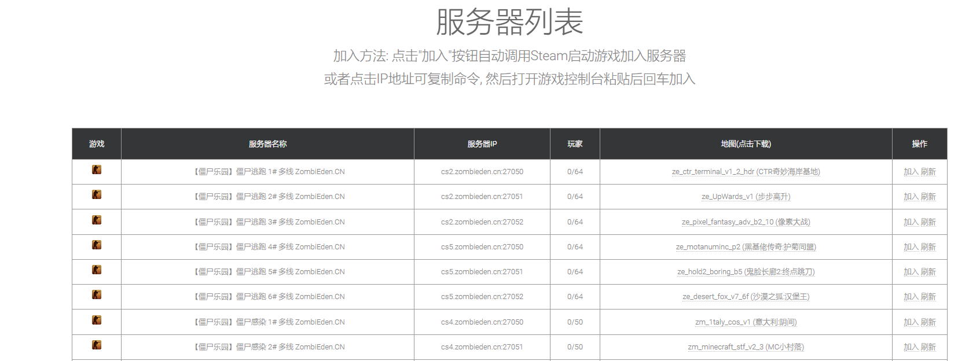Click the 玩家 column header

pos(575,144)
